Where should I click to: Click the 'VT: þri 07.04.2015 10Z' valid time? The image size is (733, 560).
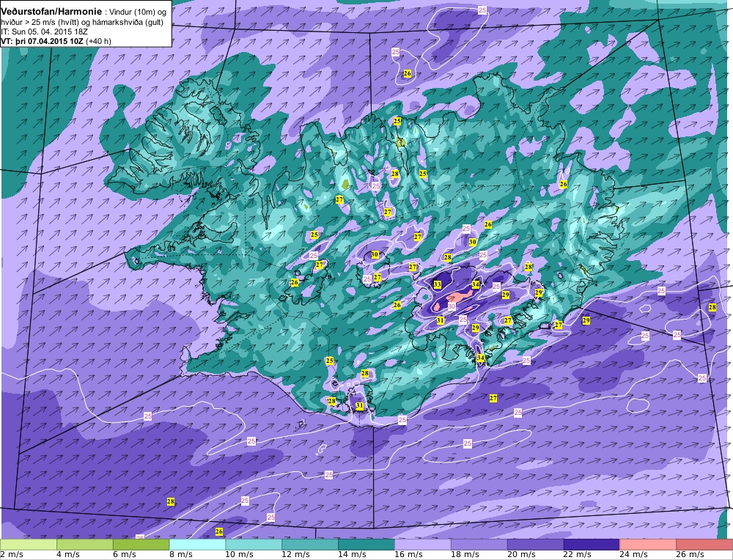(x=43, y=41)
